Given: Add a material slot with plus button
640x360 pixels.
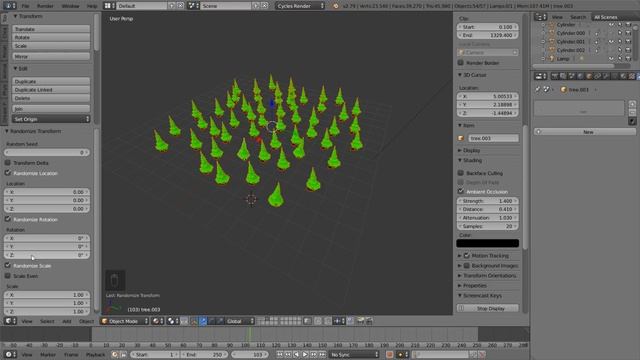Looking at the screenshot, I should pos(632,104).
